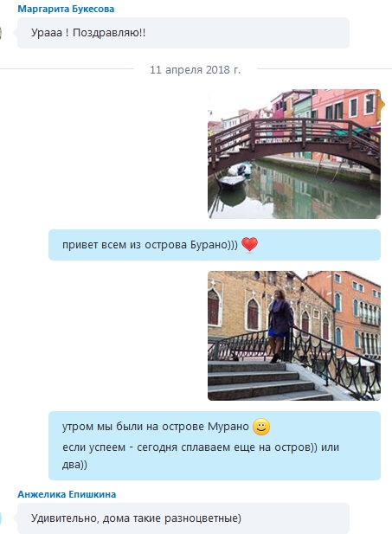Click the red heart emoji

[x=249, y=245]
